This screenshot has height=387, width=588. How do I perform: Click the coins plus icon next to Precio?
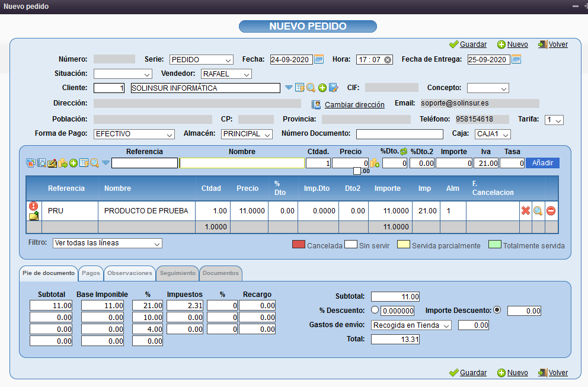pos(375,163)
